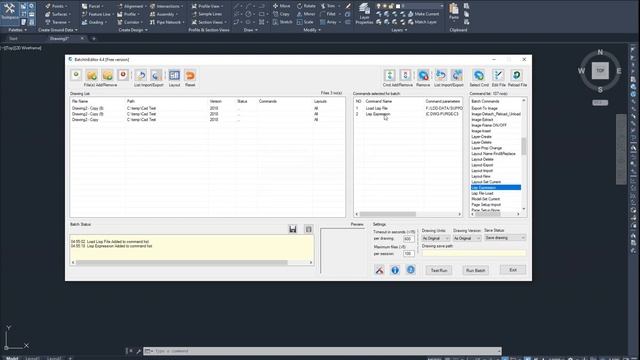Screen dimensions: 640x360
Task: Click the tools icon left of Test Run
Action: point(379,270)
